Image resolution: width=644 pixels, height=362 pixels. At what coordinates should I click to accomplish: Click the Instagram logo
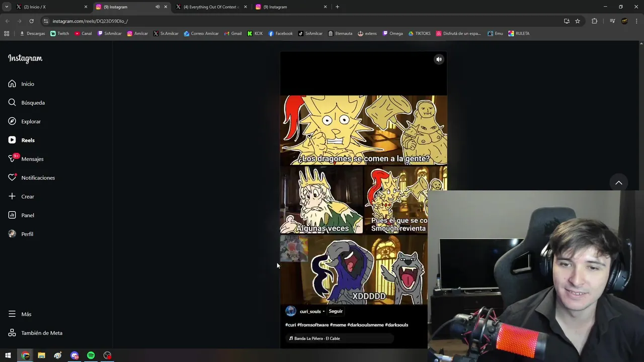[25, 58]
